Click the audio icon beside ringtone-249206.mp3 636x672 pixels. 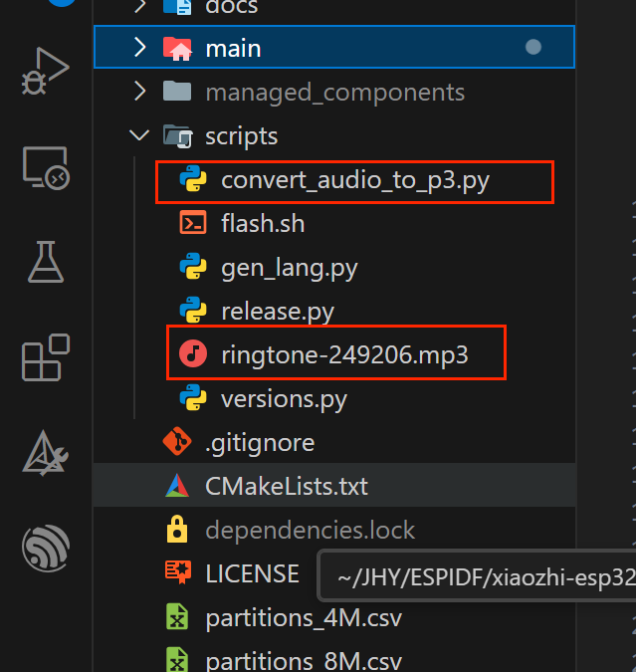(x=192, y=355)
